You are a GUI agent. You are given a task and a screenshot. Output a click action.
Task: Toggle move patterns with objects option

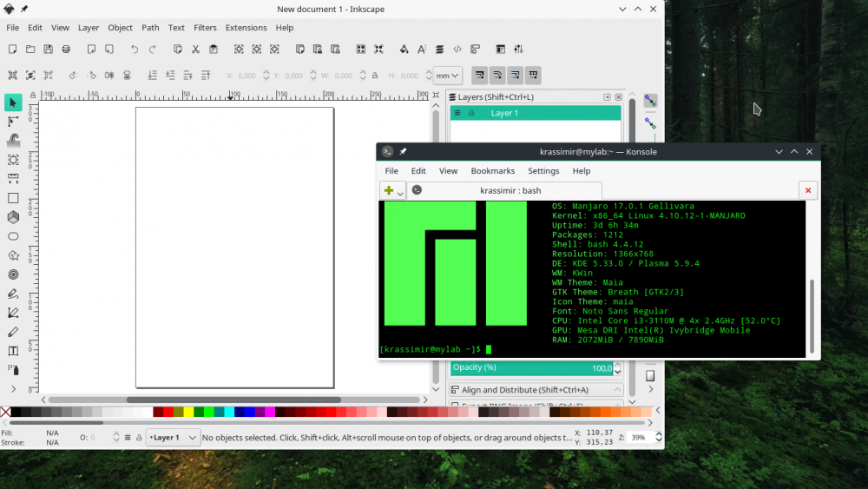tap(533, 76)
